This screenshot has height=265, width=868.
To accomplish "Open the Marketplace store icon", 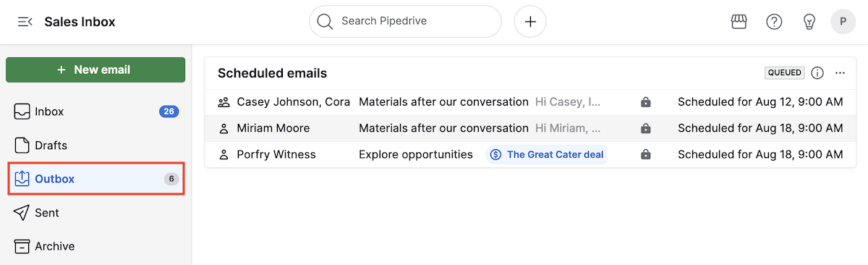I will [739, 22].
